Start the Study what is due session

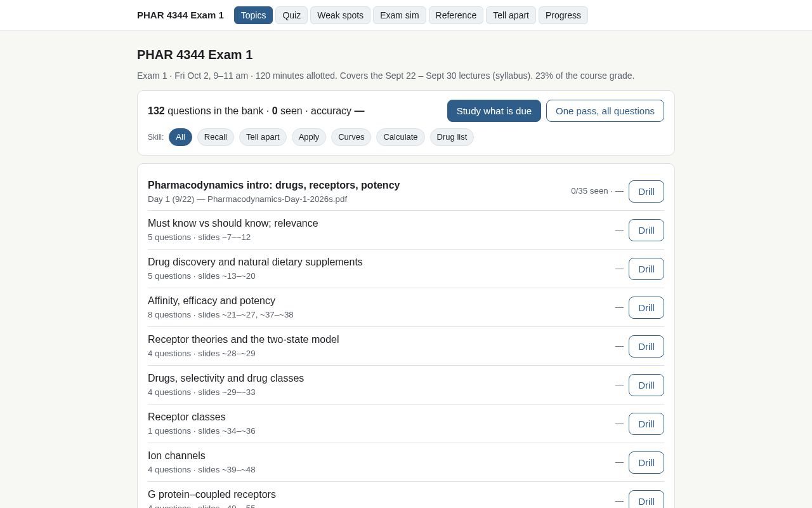tap(494, 111)
